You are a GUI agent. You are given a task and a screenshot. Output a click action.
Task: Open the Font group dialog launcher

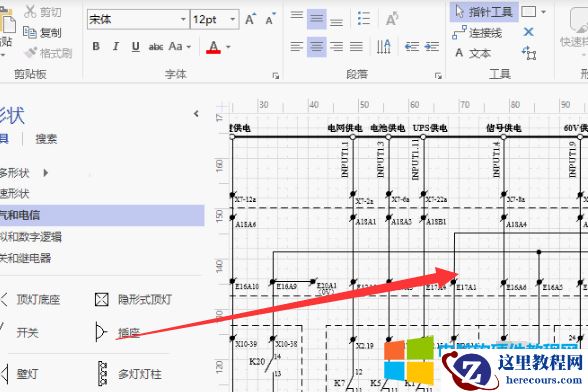pos(276,76)
